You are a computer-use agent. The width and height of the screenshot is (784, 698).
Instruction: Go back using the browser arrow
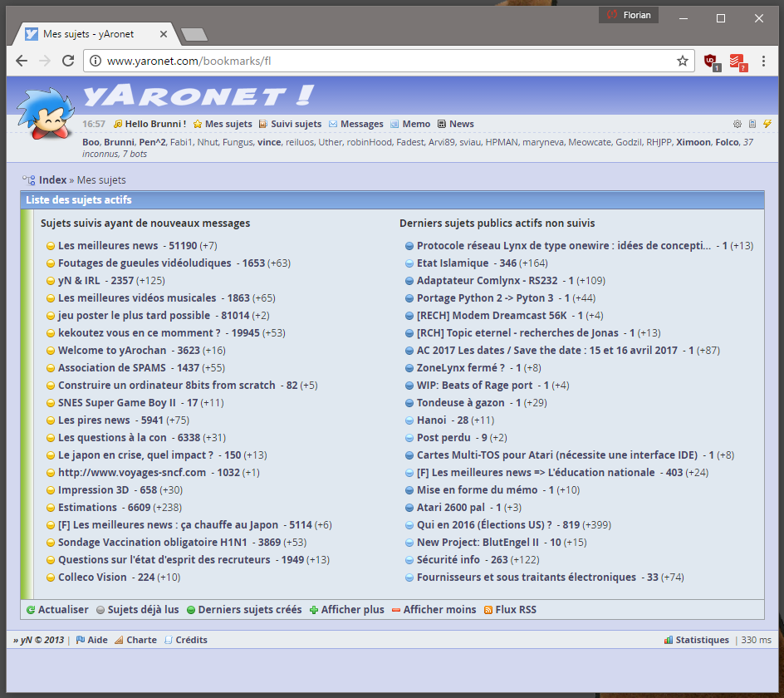click(x=22, y=61)
